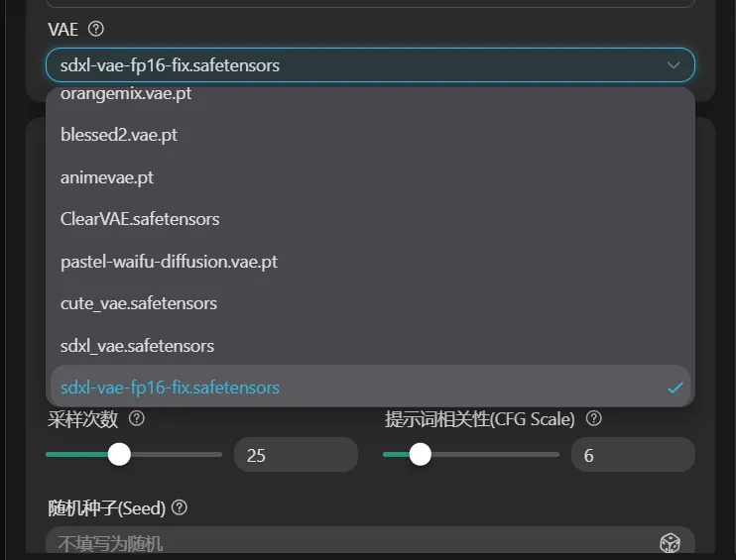The image size is (736, 560).
Task: Focus the Seed input field with 不填写为随机 placeholder
Action: click(x=347, y=542)
